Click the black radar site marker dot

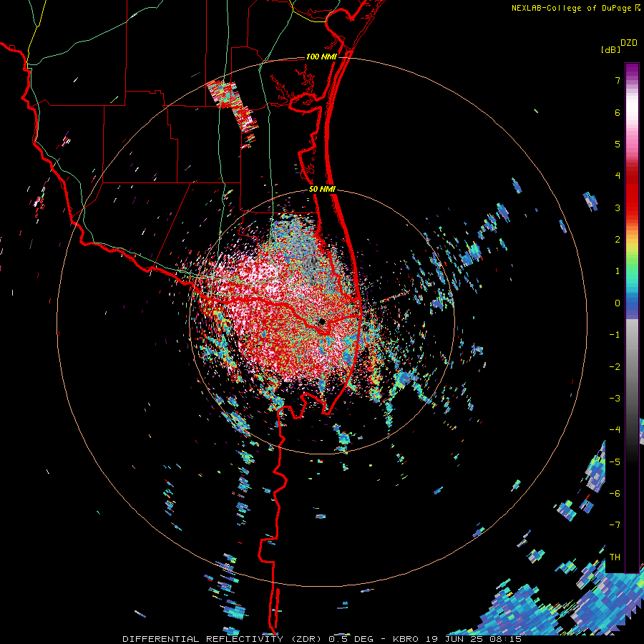322,321
